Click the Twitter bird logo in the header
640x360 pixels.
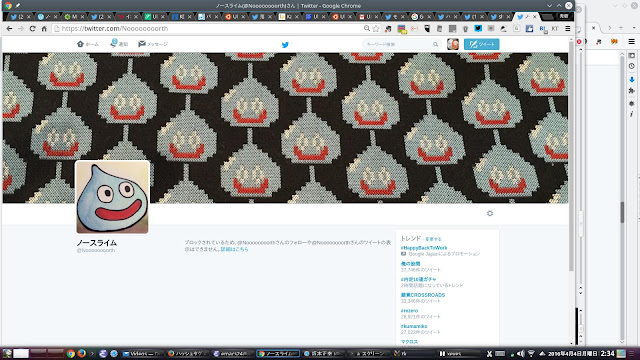coord(285,44)
